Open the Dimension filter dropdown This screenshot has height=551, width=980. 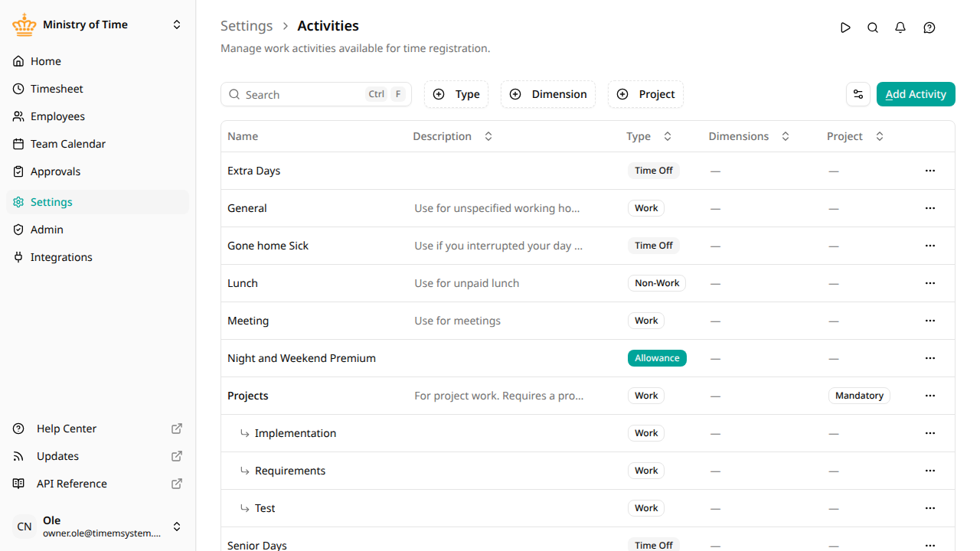click(x=548, y=94)
